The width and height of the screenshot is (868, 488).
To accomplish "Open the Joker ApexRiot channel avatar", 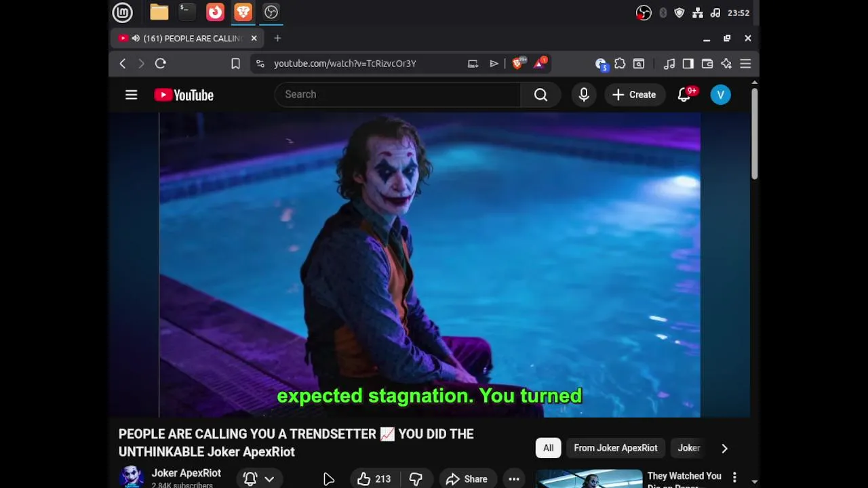I will [x=132, y=476].
